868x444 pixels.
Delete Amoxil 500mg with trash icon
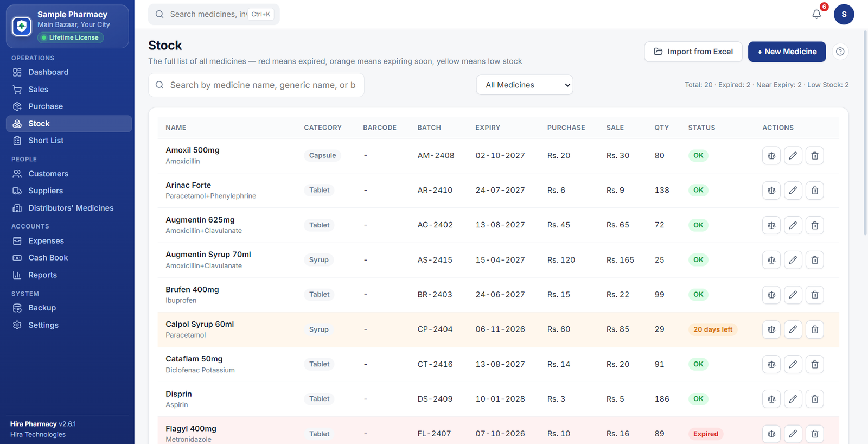[815, 156]
